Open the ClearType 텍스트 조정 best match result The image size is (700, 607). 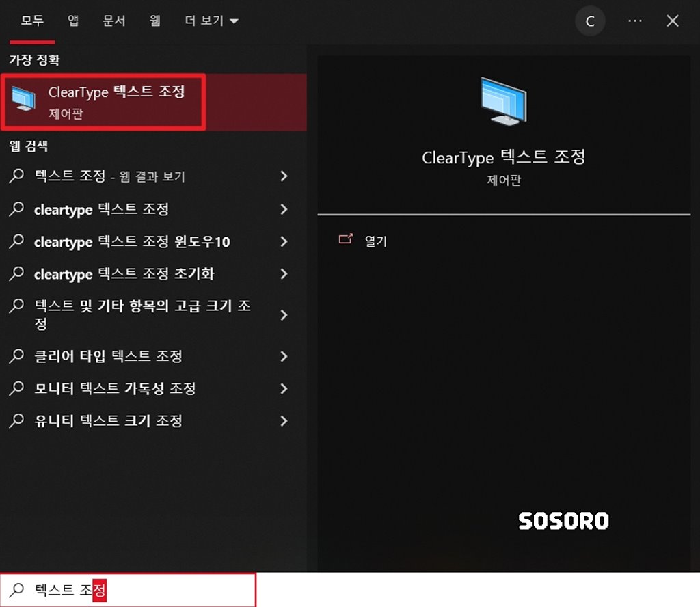click(x=154, y=103)
